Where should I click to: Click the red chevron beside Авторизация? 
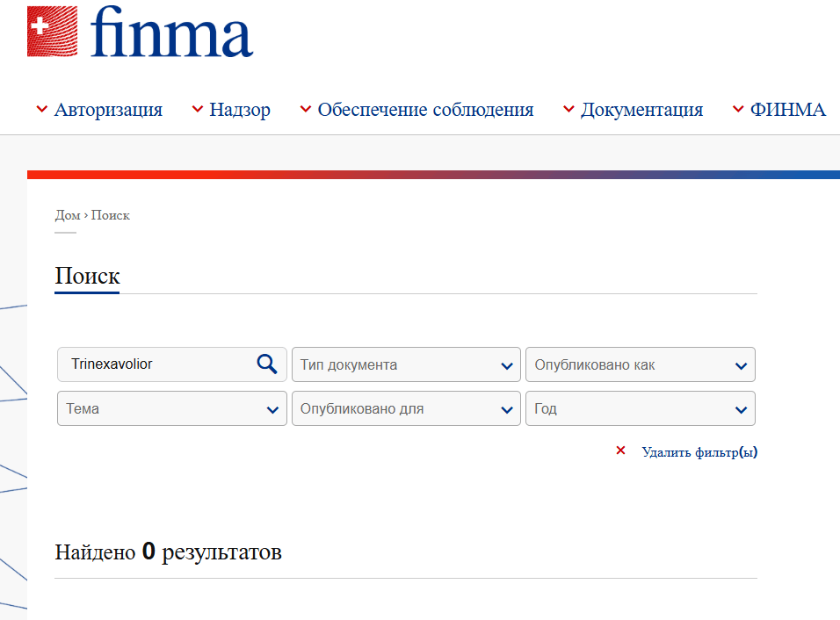(x=40, y=109)
